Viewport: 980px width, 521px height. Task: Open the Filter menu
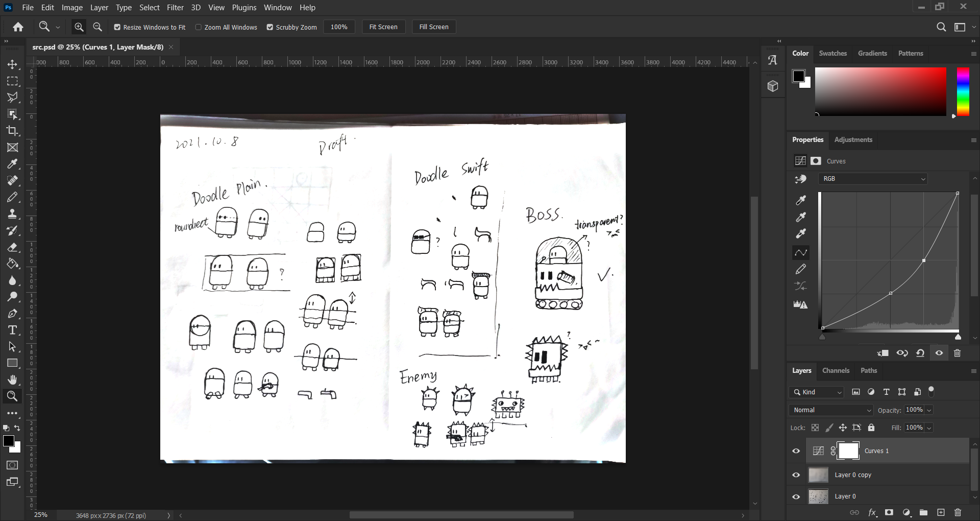click(175, 8)
